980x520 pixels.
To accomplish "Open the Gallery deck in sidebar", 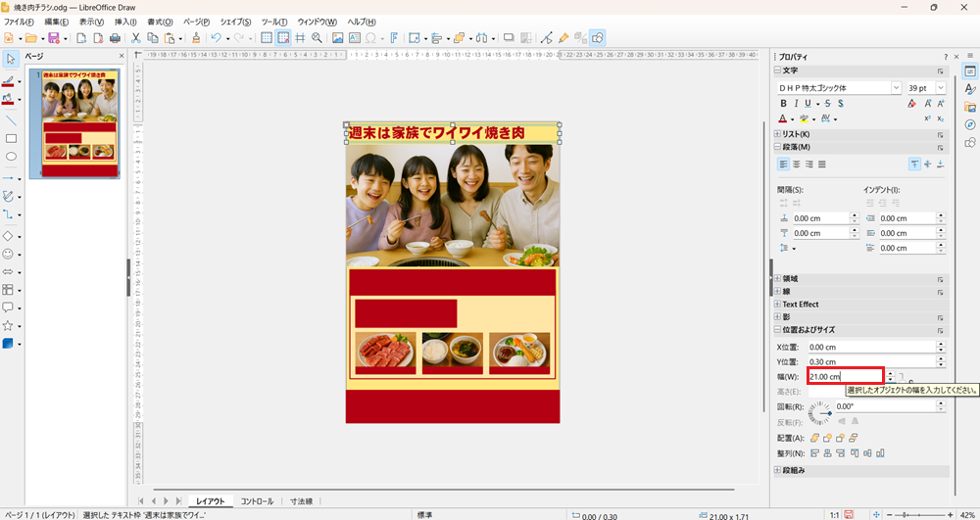I will click(970, 107).
